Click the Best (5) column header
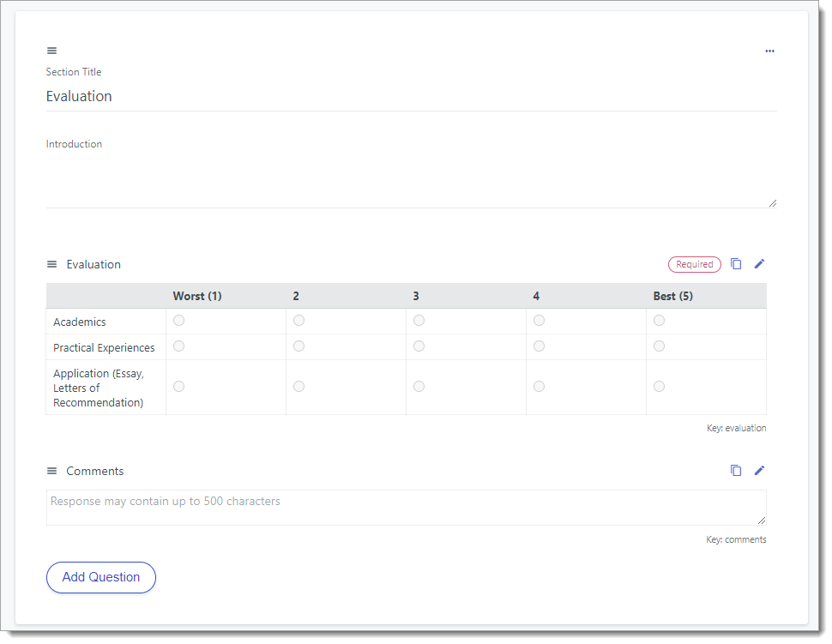This screenshot has height=644, width=832. (673, 295)
